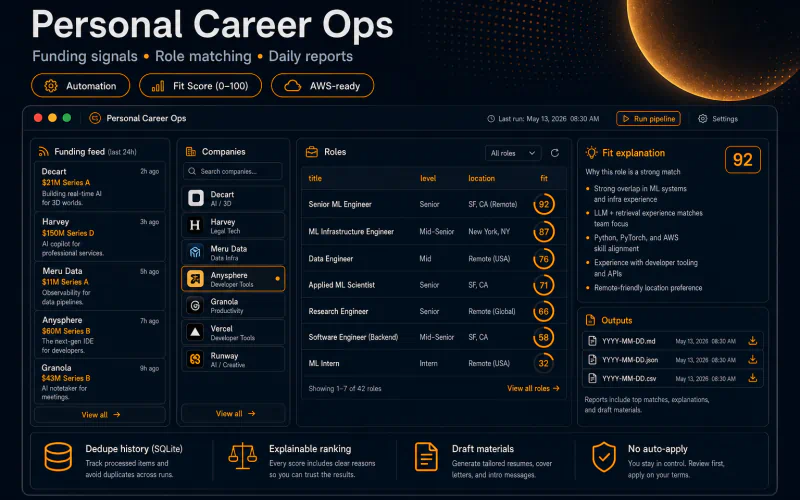Image resolution: width=800 pixels, height=500 pixels.
Task: Click the Personal Career Ops logo icon
Action: (95, 118)
